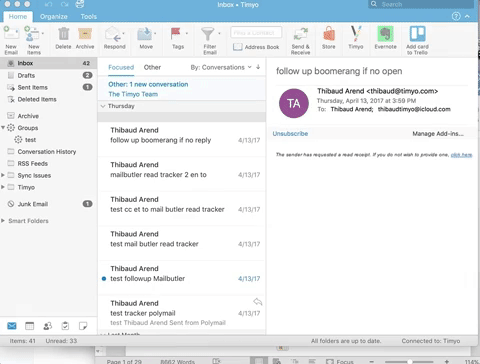This screenshot has height=364, width=480.
Task: Open the People contacts view
Action: 48,326
